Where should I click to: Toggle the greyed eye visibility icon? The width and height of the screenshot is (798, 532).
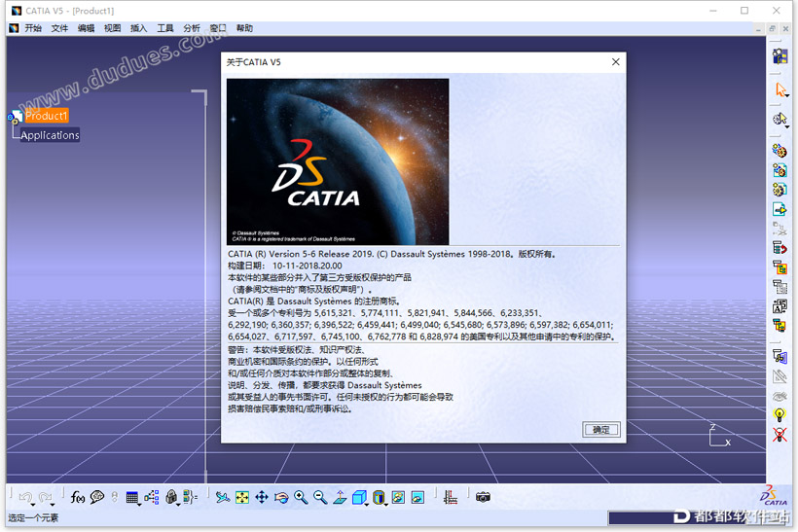[780, 396]
